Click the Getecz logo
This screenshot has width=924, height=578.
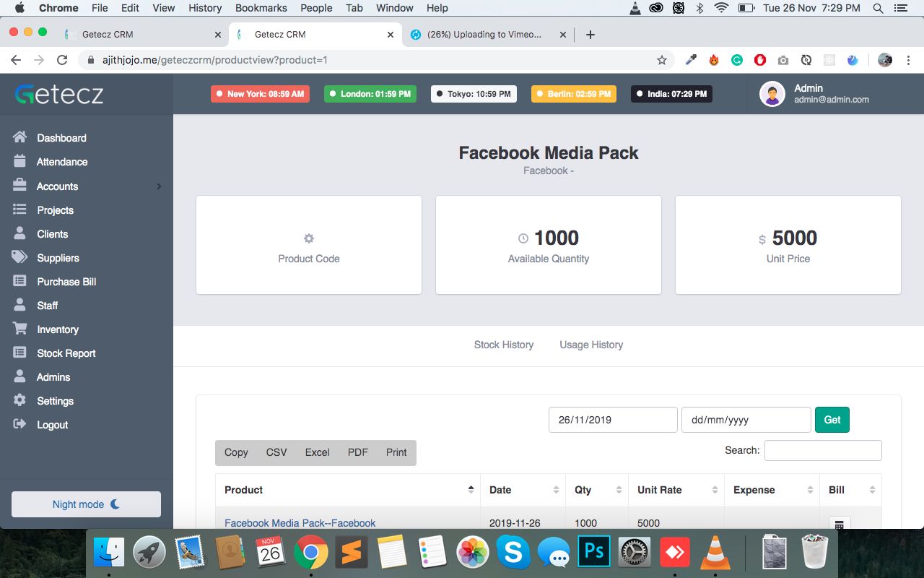[x=59, y=94]
